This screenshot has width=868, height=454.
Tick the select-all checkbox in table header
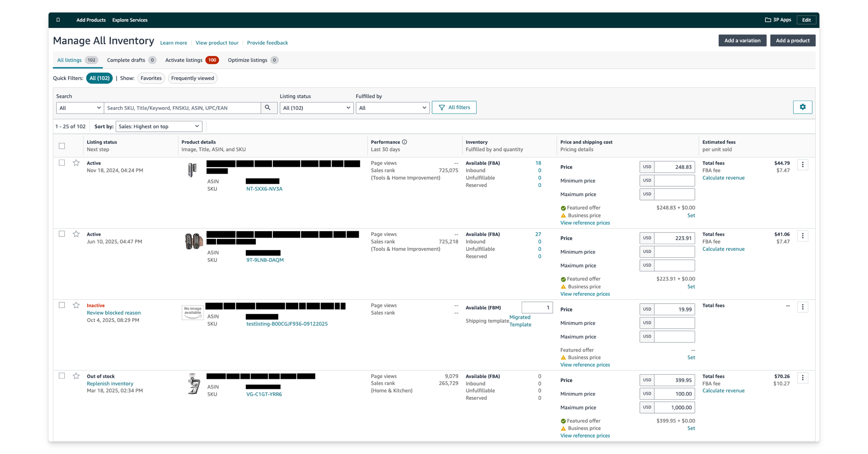[x=62, y=146]
